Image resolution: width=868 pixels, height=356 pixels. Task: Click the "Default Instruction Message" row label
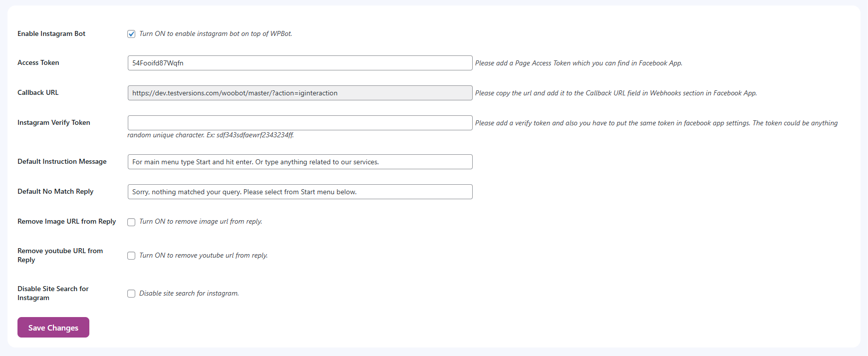62,161
